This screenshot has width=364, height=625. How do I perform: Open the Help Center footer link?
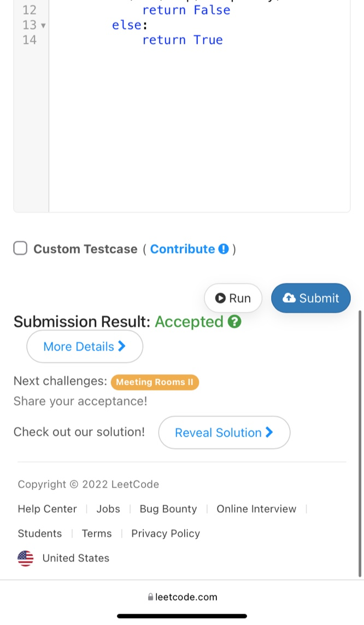pyautogui.click(x=48, y=509)
